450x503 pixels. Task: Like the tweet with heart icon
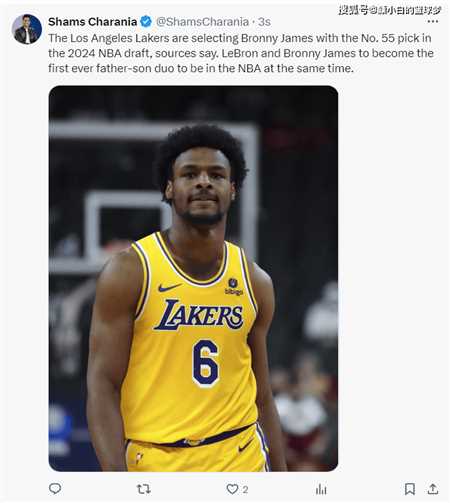(x=232, y=489)
